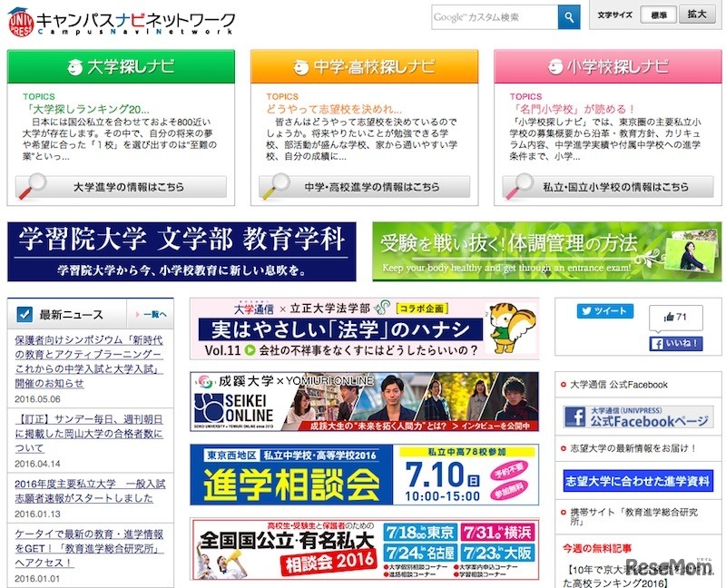Open 志望大学の最新情報をお届け！ link
The width and height of the screenshot is (726, 588).
[633, 448]
